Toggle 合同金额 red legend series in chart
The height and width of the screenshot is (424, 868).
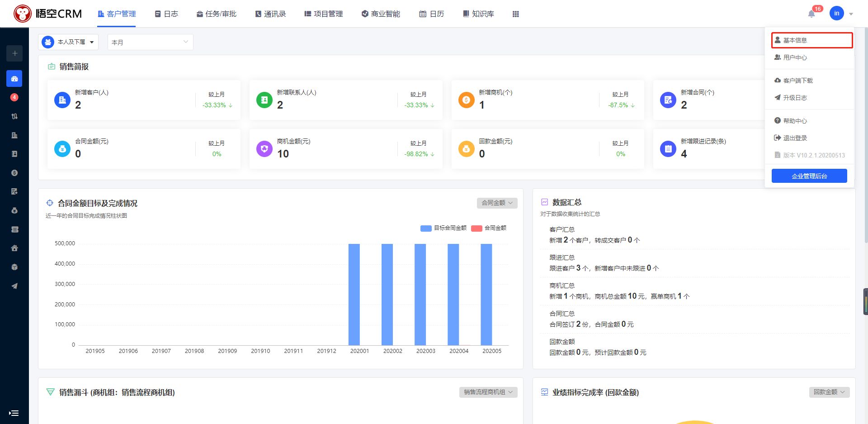coord(489,228)
